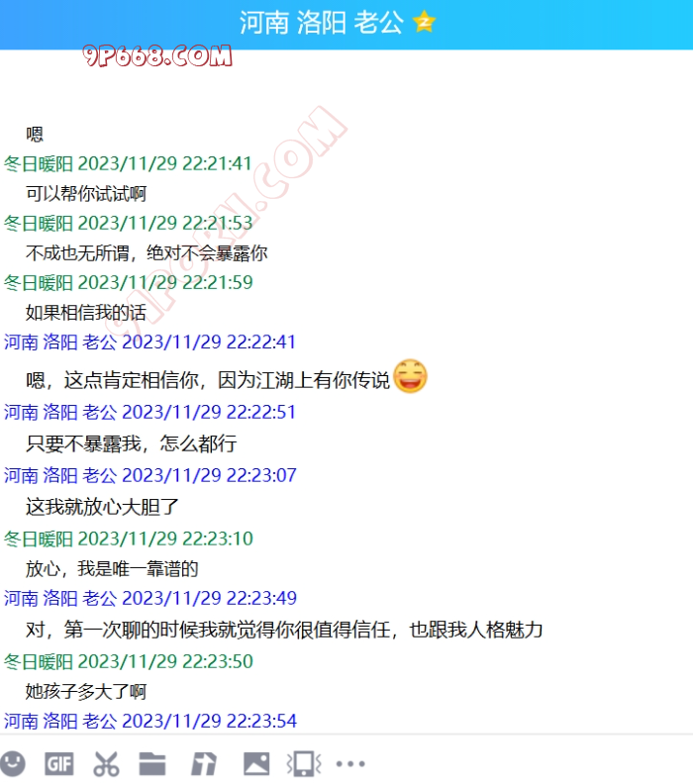
Task: Click the GIF sticker button
Action: 59,763
